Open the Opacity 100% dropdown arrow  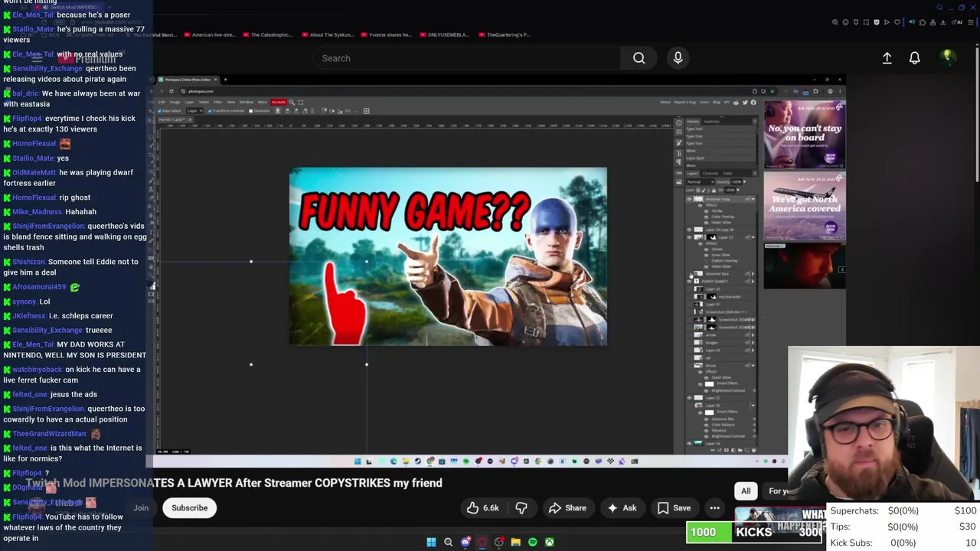(744, 181)
